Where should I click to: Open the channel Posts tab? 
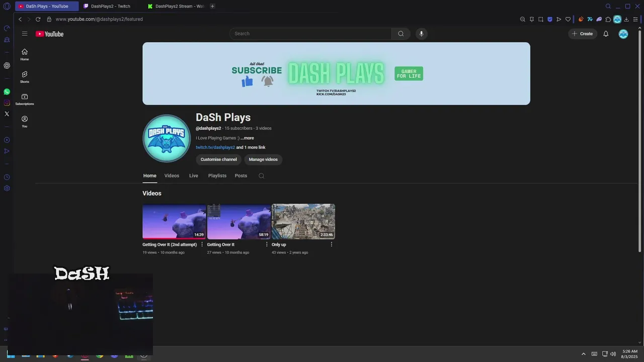pos(241,175)
